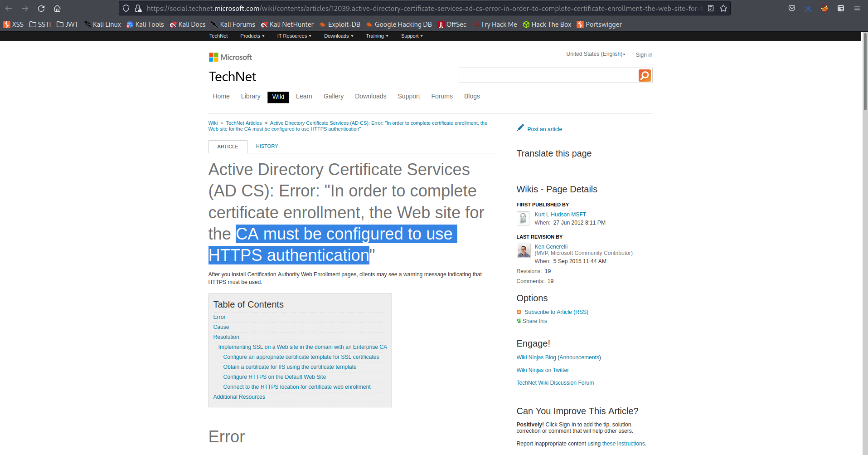Open the downloads panel icon

(808, 8)
